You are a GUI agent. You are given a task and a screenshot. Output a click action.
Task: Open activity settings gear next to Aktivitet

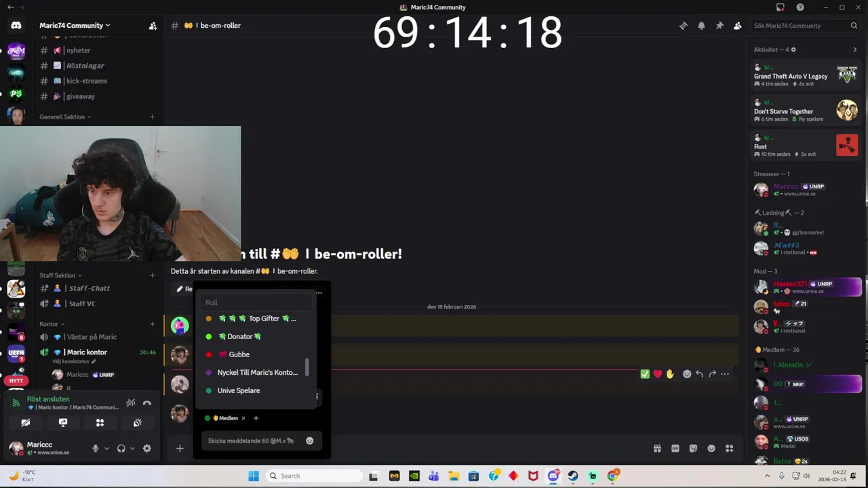pyautogui.click(x=793, y=49)
